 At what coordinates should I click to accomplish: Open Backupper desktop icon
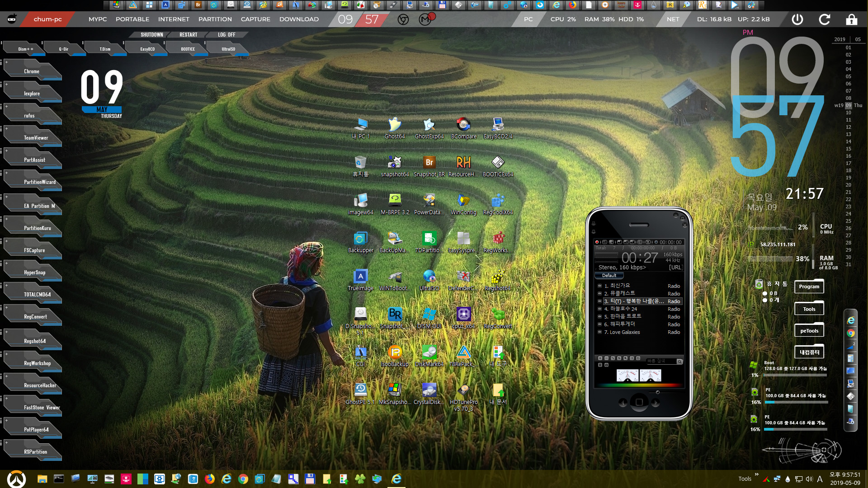[x=360, y=242]
